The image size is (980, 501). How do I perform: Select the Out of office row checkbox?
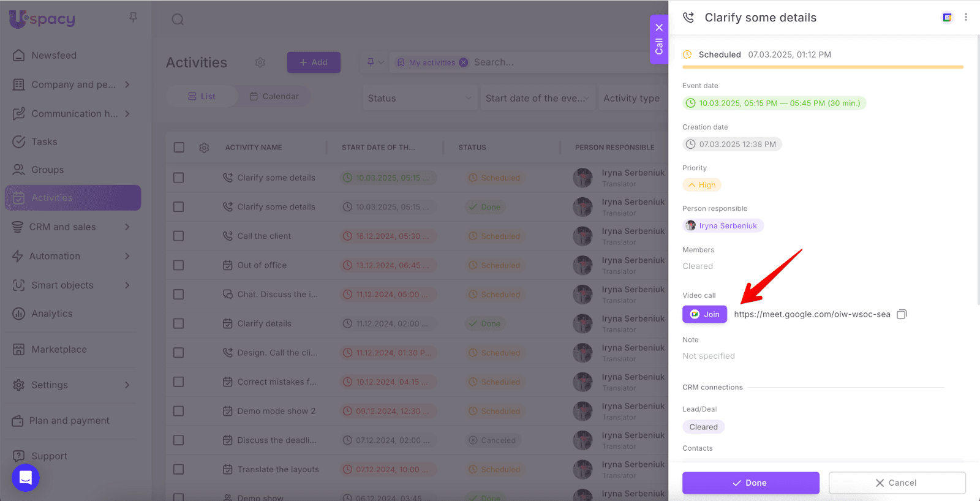(x=179, y=265)
